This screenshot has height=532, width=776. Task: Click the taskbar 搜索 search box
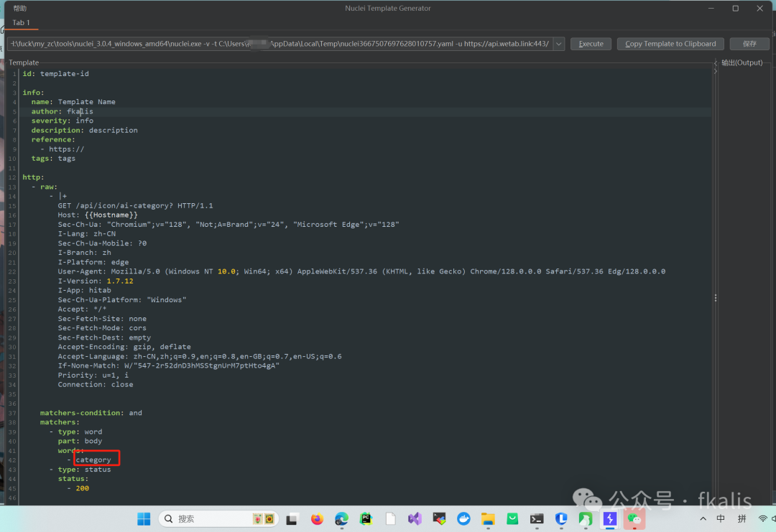pyautogui.click(x=218, y=519)
